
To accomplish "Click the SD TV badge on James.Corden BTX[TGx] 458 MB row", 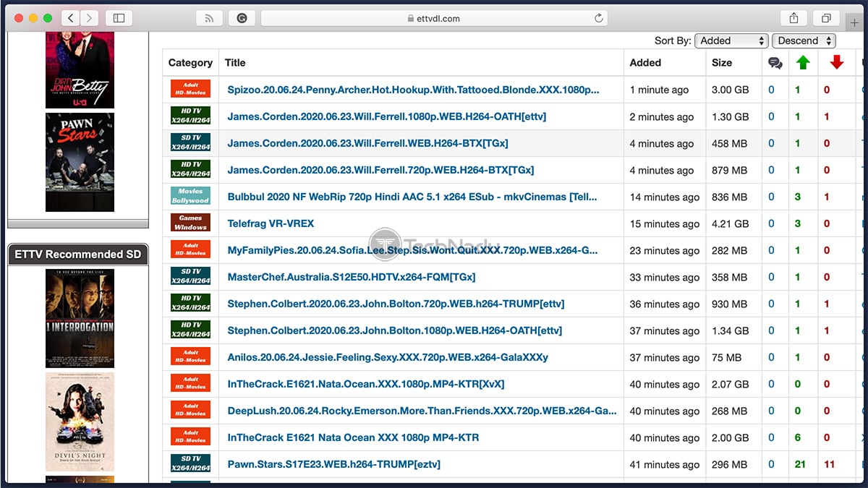I will tap(190, 142).
